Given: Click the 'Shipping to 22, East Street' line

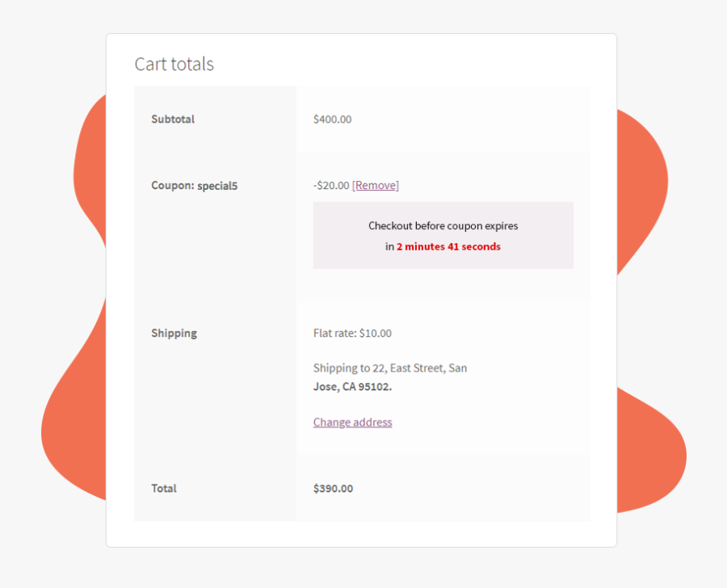Looking at the screenshot, I should tap(389, 367).
